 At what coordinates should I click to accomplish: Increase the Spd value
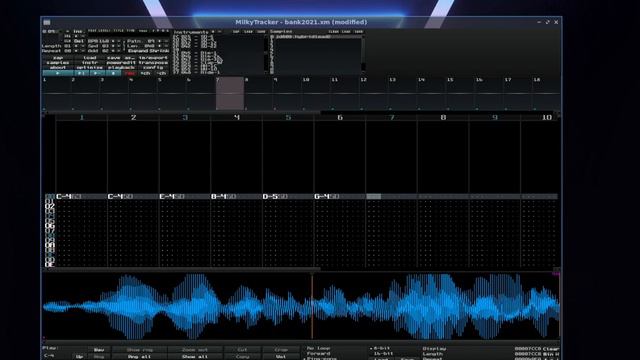pos(113,46)
